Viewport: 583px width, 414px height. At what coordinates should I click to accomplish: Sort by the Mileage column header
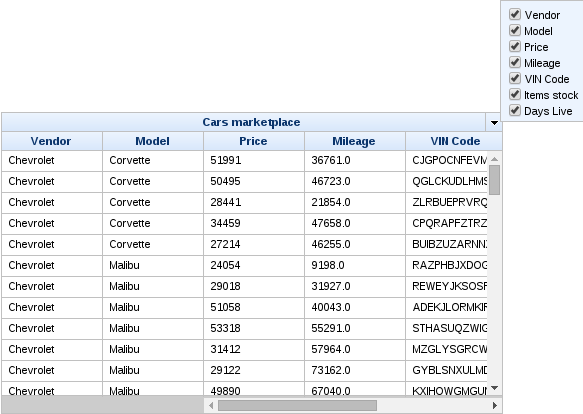(x=355, y=141)
